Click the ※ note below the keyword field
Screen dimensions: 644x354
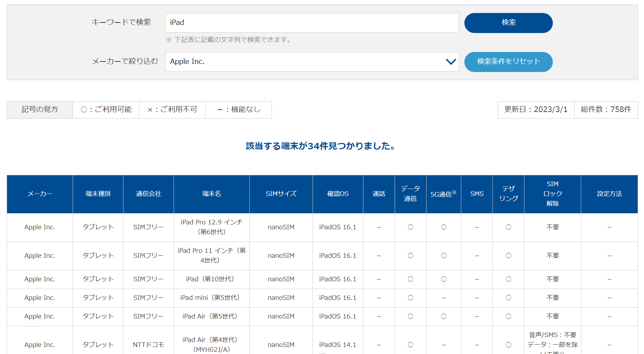pyautogui.click(x=229, y=40)
